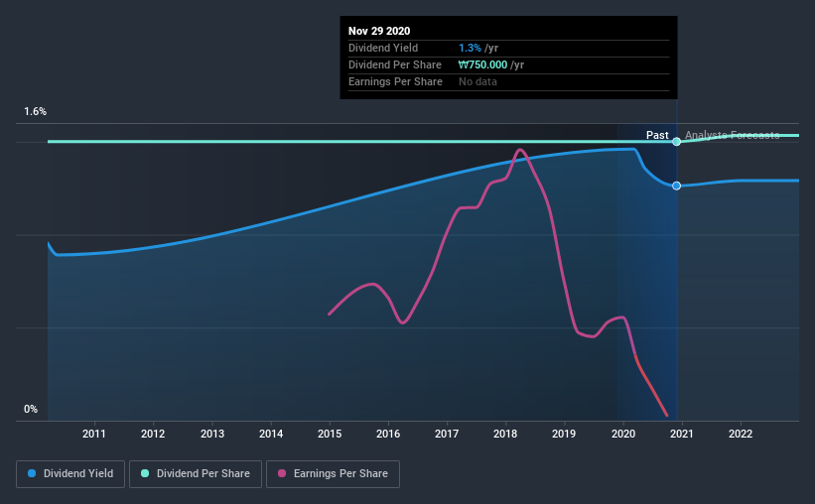
Task: Select the blue dividend yield data point
Action: 676,186
